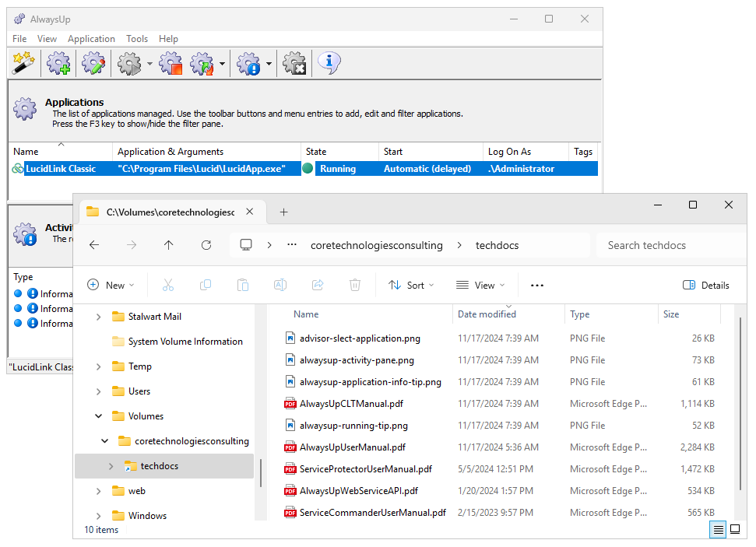Click the Add Application gear icon
Viewport: 756px width, 547px height.
59,63
